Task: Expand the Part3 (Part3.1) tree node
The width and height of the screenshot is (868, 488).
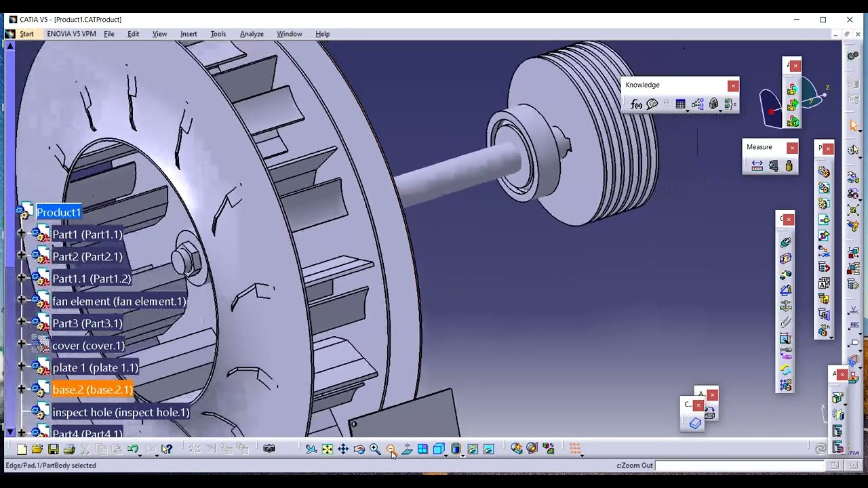Action: click(x=21, y=322)
